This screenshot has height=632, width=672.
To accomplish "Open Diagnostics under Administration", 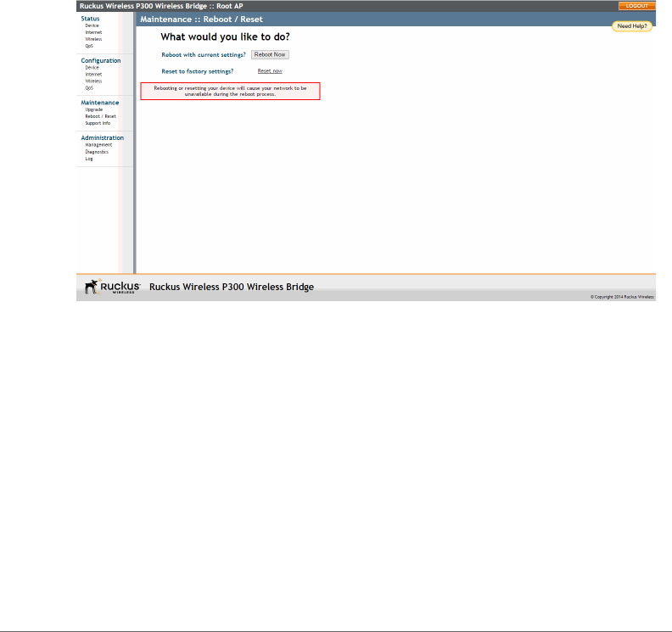I will pos(97,152).
